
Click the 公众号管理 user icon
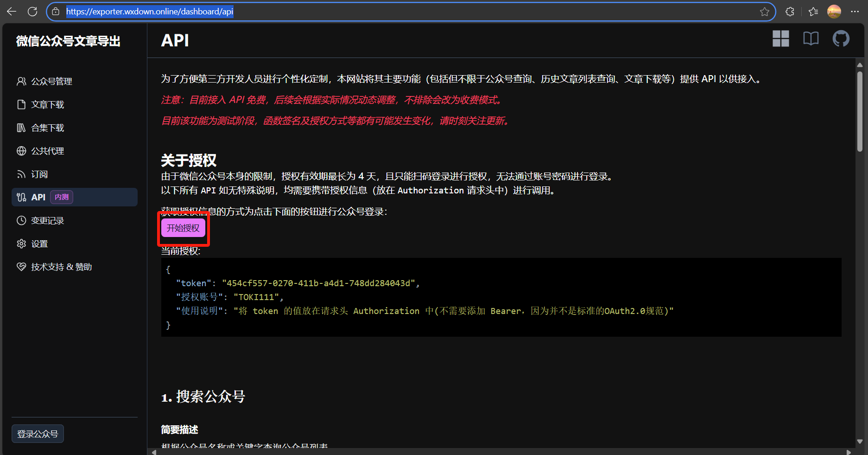(x=21, y=81)
